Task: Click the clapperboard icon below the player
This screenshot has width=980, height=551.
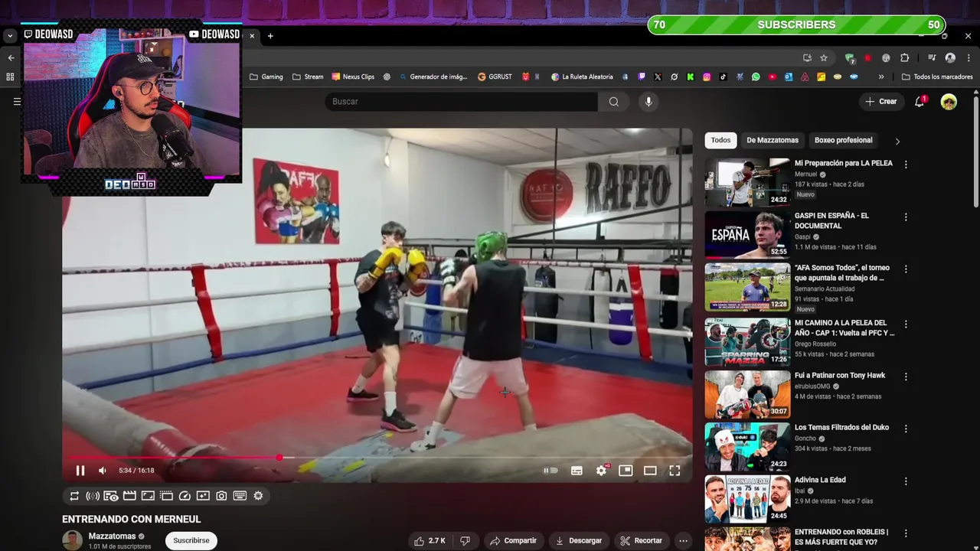Action: pos(129,496)
